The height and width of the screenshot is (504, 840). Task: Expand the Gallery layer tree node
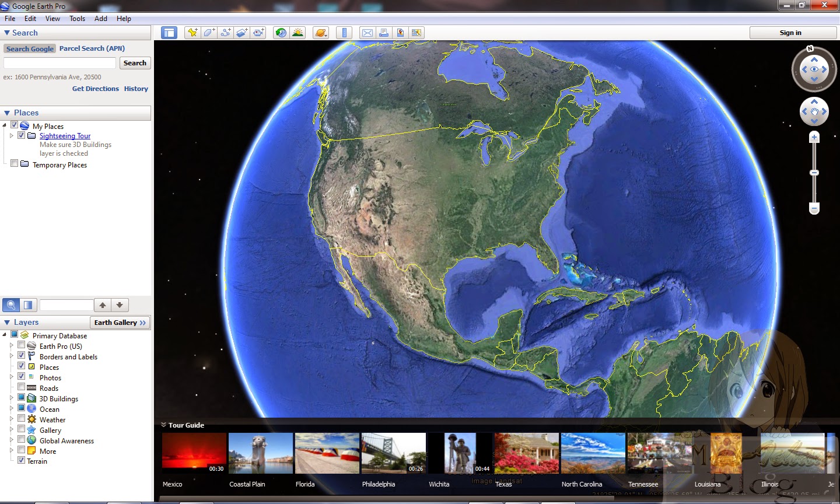(11, 429)
